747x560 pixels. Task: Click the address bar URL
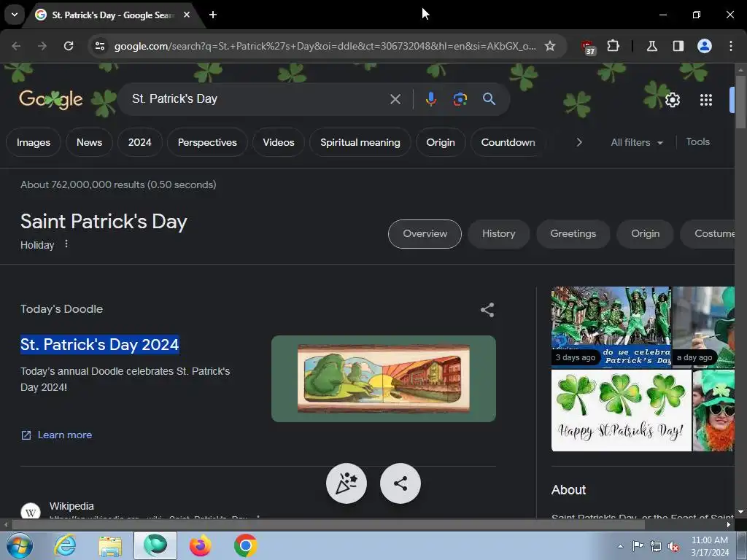(325, 46)
